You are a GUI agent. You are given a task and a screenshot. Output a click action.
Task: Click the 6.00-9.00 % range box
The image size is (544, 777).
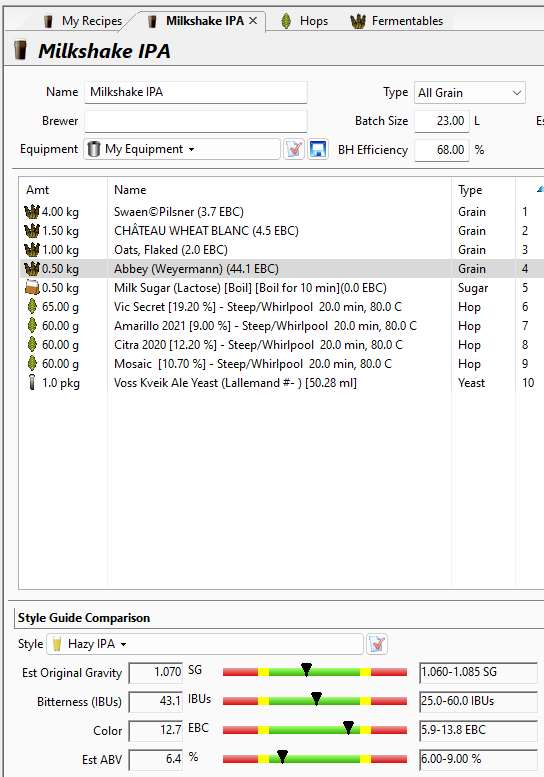[478, 759]
